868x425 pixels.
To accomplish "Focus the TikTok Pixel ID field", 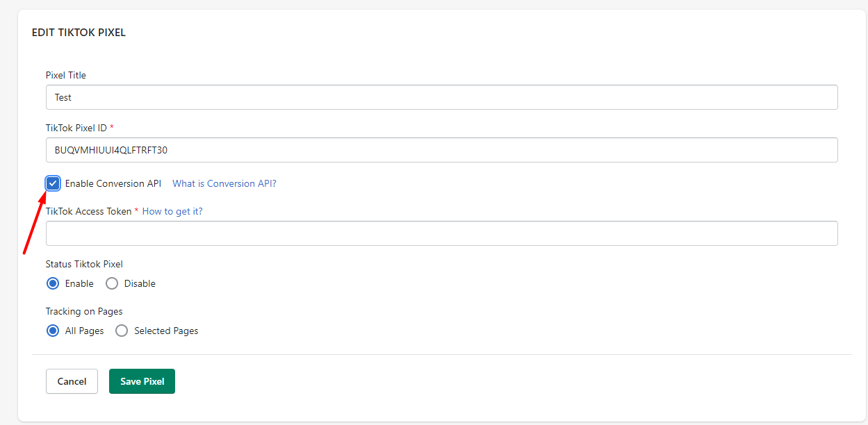I will 441,150.
